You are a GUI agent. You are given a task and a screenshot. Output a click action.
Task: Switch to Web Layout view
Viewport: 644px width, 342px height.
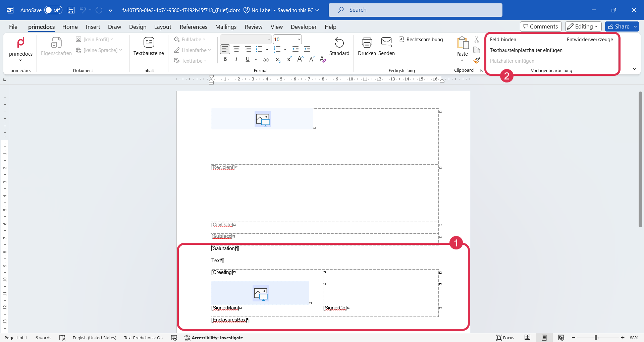coord(561,338)
